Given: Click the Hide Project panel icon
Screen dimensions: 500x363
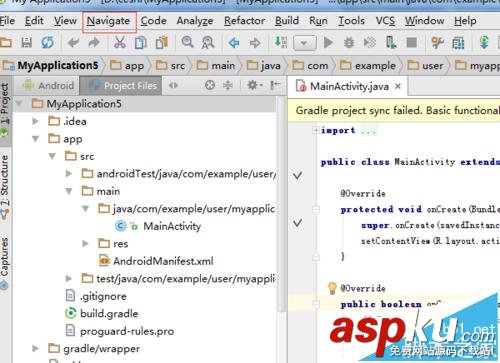Looking at the screenshot, I should coord(275,86).
